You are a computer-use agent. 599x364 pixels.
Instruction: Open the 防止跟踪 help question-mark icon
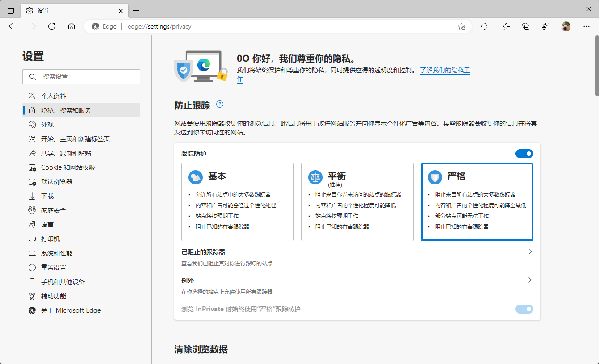click(219, 104)
